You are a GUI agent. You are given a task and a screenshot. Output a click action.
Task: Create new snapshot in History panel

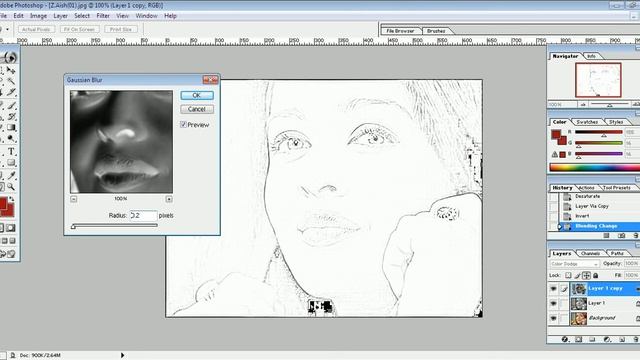pyautogui.click(x=622, y=236)
